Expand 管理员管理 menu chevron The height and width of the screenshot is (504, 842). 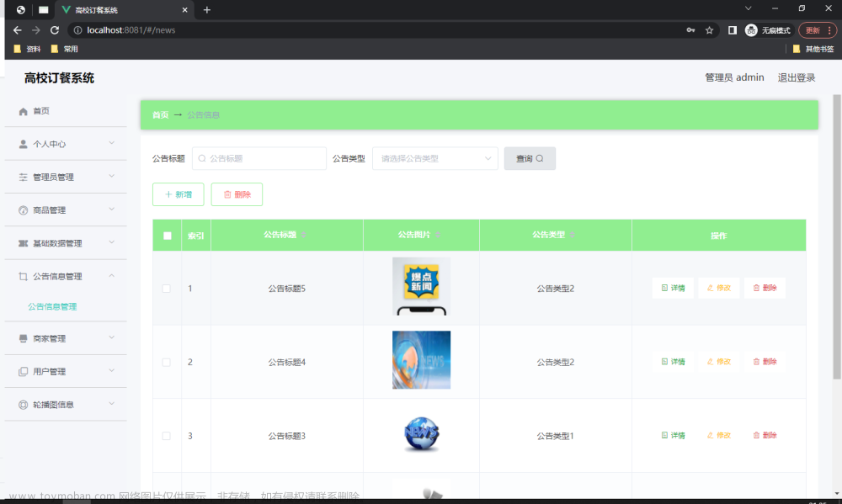112,176
